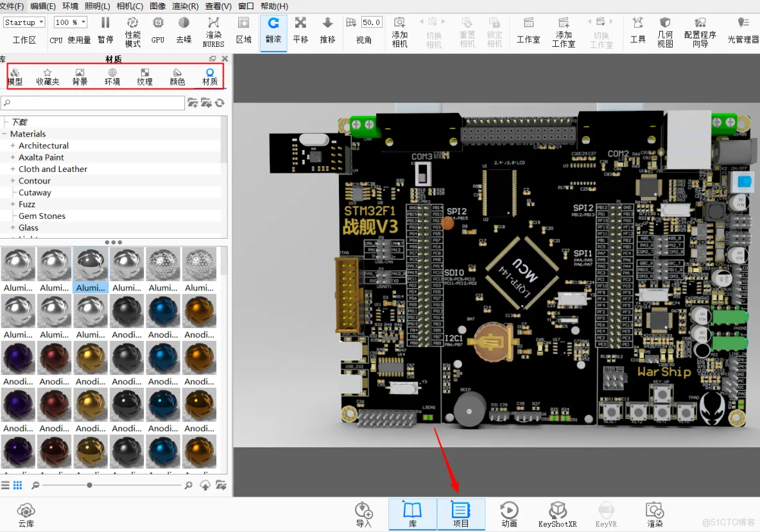
Task: Click the 视角 field of view icon
Action: pyautogui.click(x=351, y=22)
